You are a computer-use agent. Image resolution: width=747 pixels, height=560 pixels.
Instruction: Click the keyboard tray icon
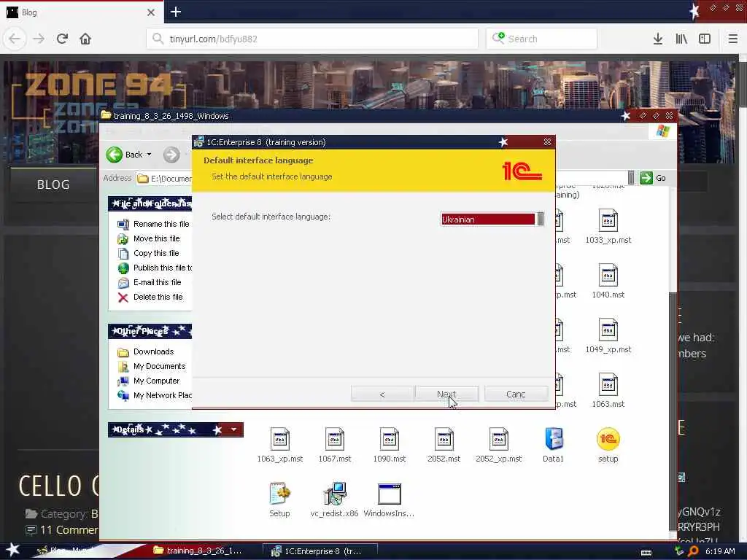click(646, 552)
